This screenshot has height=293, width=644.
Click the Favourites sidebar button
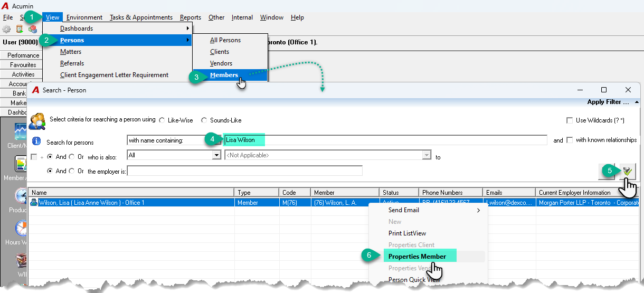point(23,65)
